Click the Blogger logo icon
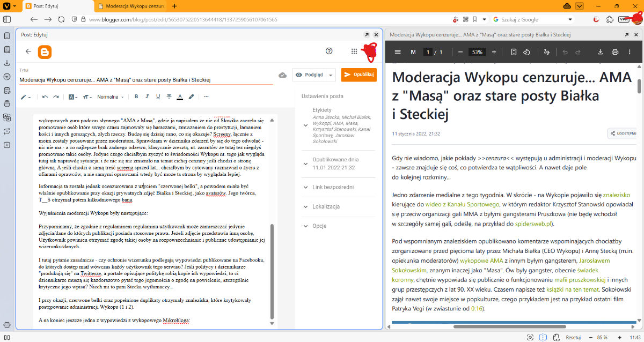This screenshot has height=342, width=644. tap(45, 51)
